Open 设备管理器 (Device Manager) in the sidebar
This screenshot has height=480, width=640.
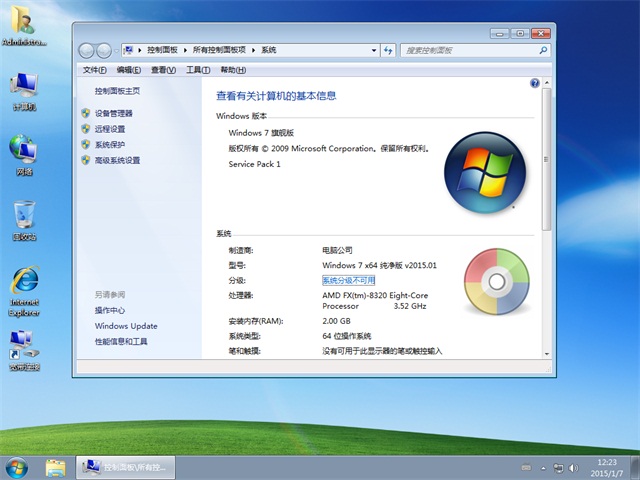coord(113,114)
